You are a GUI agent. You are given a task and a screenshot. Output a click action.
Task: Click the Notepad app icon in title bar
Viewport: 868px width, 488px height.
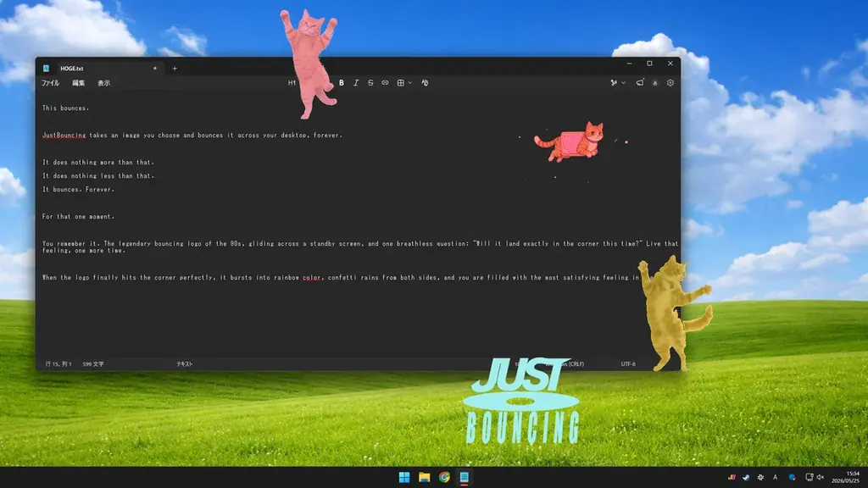coord(47,69)
